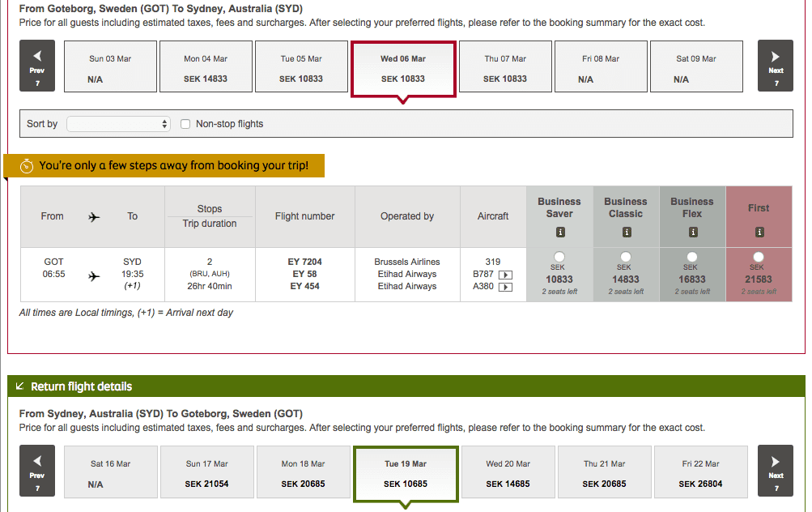Show previous 7 days of return flights
Viewport: 812px width, 512px height.
(37, 471)
